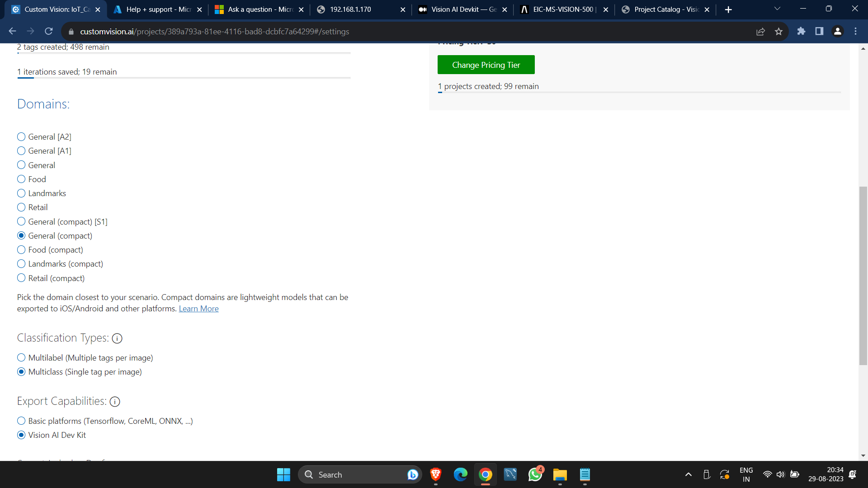The image size is (868, 488).
Task: Click the share page icon in address bar
Action: click(760, 32)
